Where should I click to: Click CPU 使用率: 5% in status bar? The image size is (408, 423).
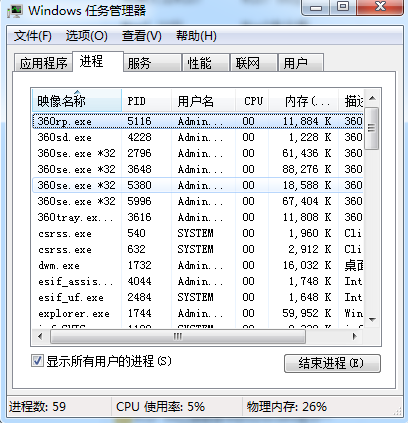160,407
